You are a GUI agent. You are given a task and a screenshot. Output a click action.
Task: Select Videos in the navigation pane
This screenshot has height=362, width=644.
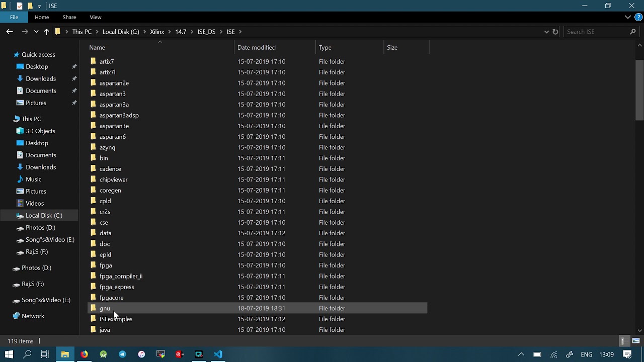click(35, 203)
